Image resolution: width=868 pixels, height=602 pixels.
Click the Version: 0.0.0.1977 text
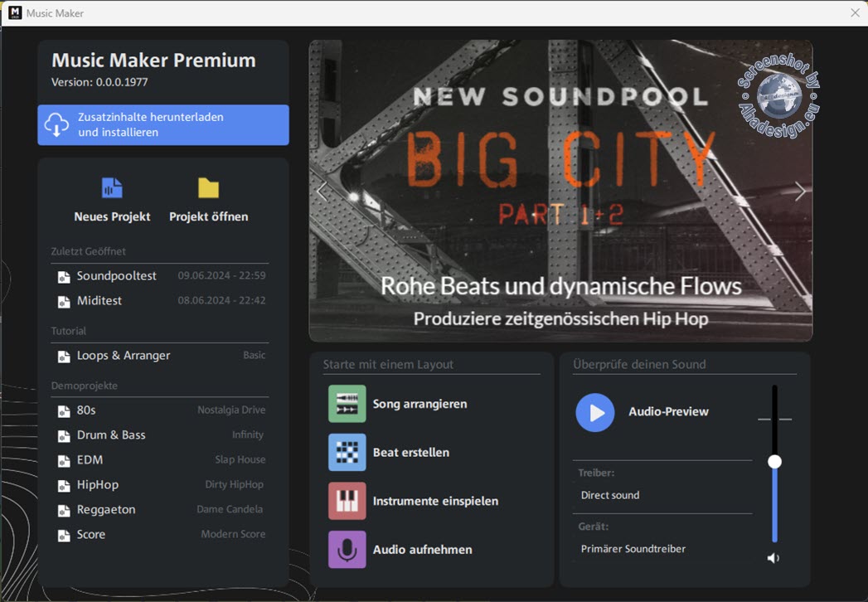click(99, 83)
